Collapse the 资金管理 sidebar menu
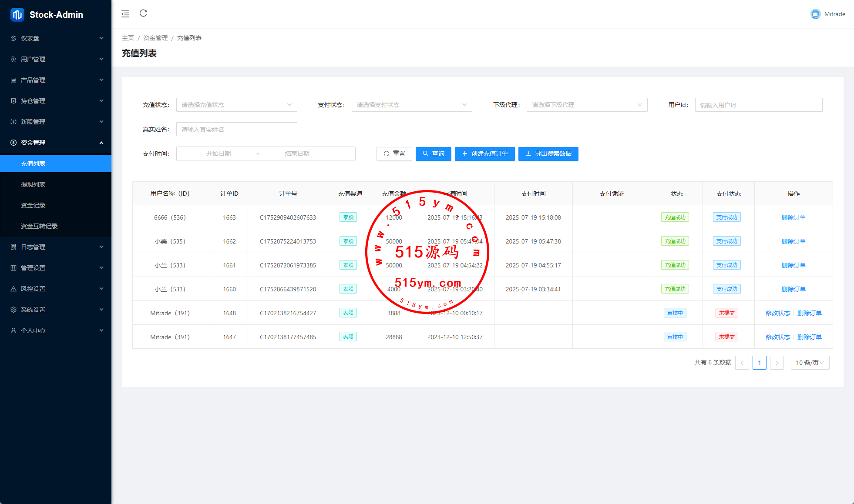This screenshot has height=504, width=854. coord(56,143)
